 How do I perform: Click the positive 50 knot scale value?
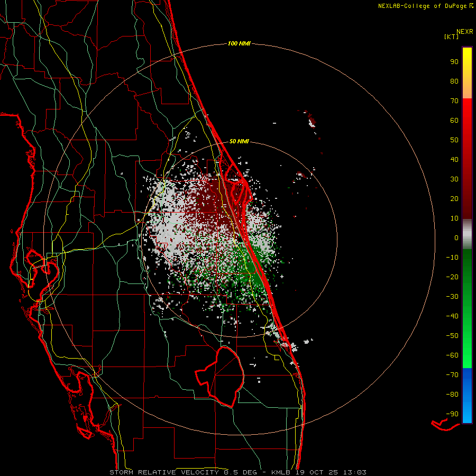pyautogui.click(x=454, y=140)
